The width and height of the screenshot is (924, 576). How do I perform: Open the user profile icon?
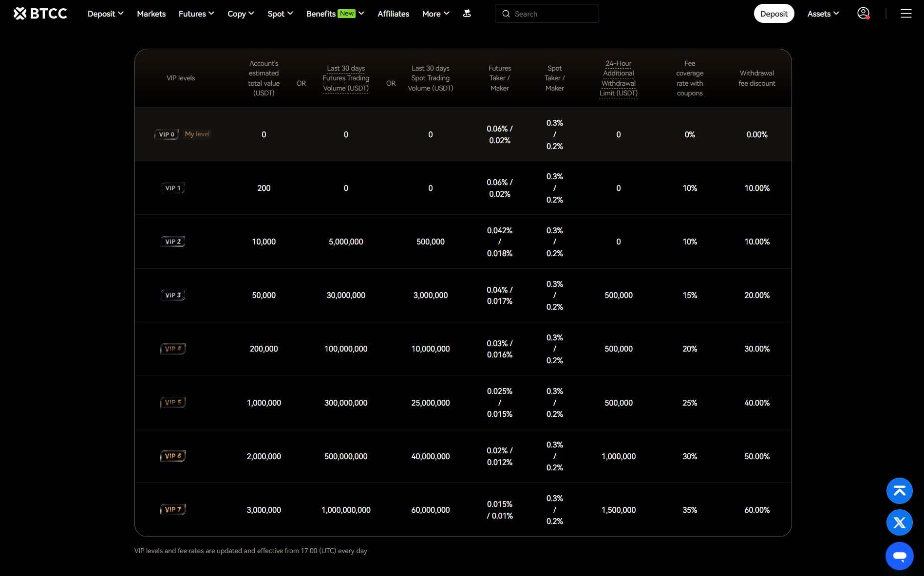point(864,14)
